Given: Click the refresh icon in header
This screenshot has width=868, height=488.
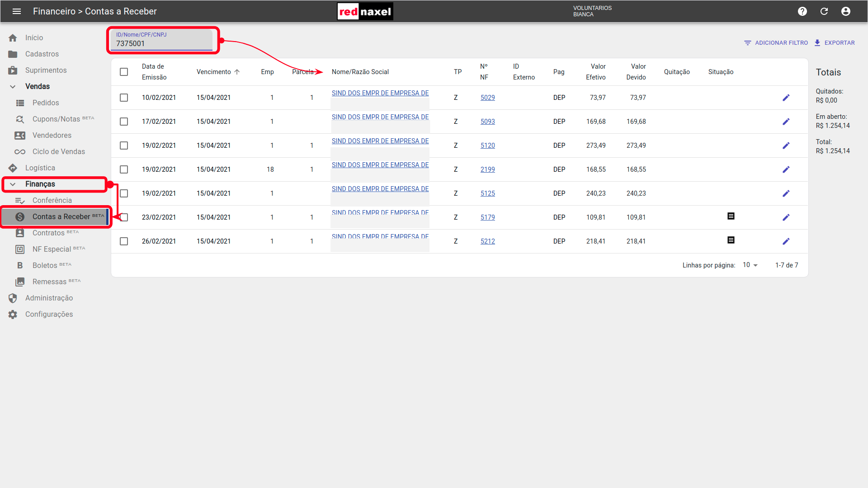Looking at the screenshot, I should pos(824,11).
